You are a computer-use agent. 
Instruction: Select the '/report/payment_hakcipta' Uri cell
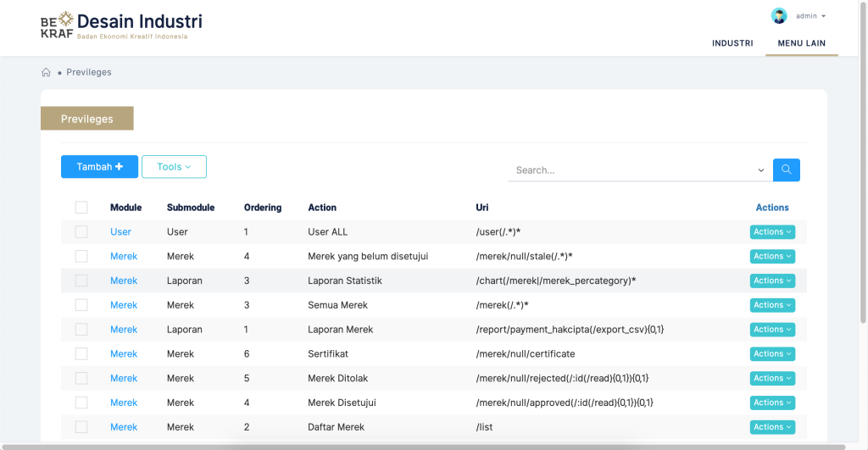tap(570, 330)
